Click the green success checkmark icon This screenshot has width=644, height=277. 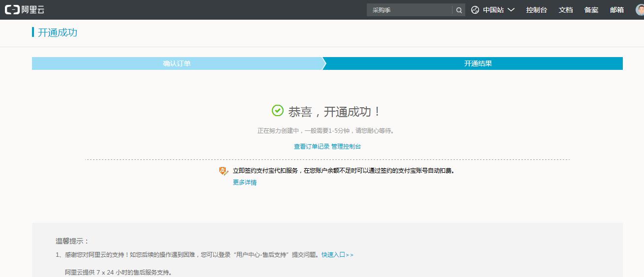[x=278, y=111]
